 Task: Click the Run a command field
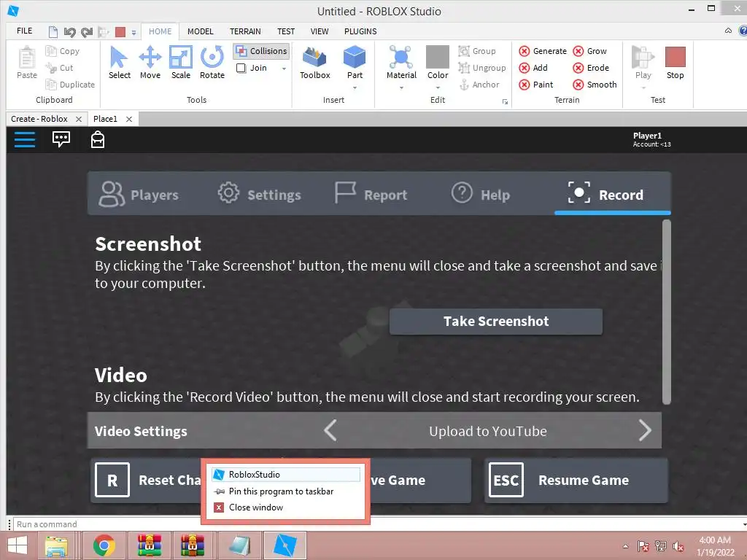tap(376, 524)
